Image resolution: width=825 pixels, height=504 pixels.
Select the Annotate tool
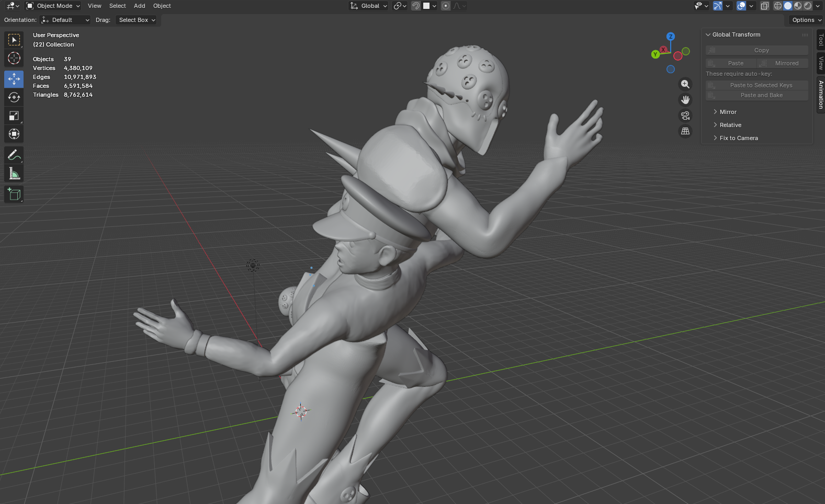(14, 155)
